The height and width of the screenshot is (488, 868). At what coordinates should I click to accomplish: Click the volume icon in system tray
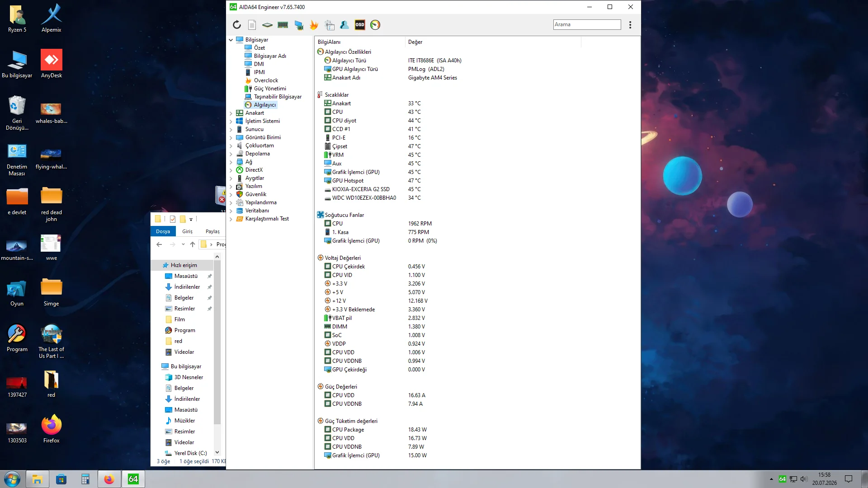point(804,479)
